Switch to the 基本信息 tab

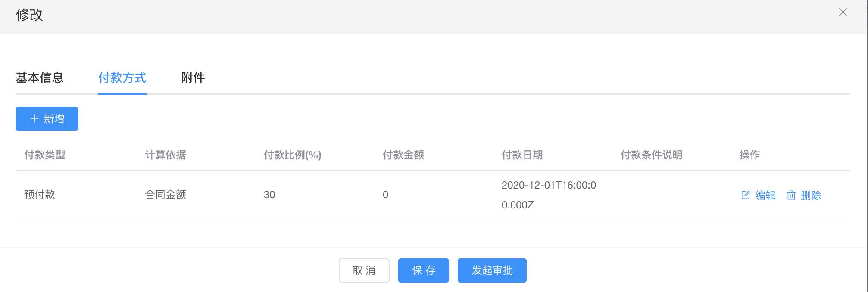[40, 78]
